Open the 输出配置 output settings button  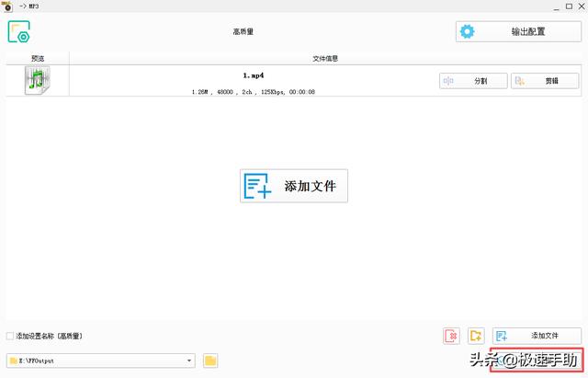[518, 31]
